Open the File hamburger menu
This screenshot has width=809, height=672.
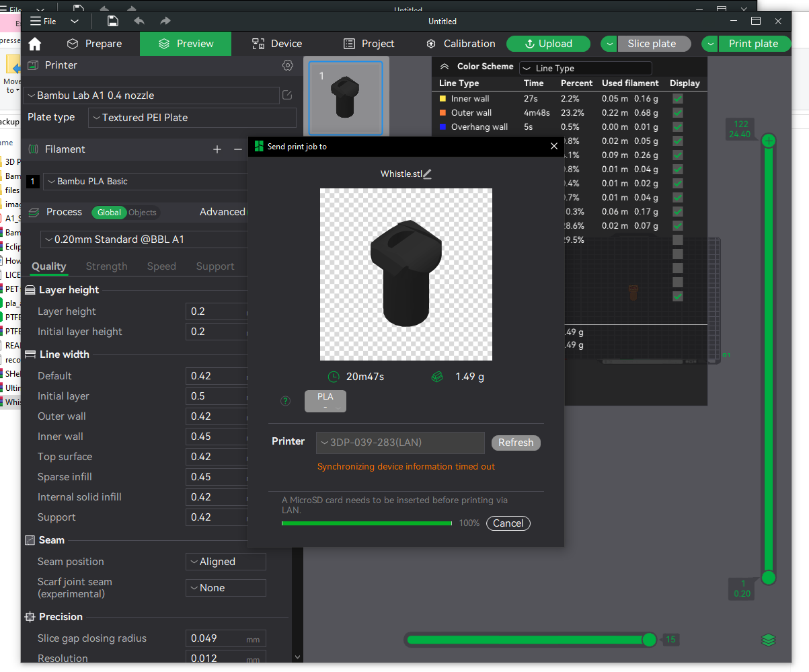(43, 21)
